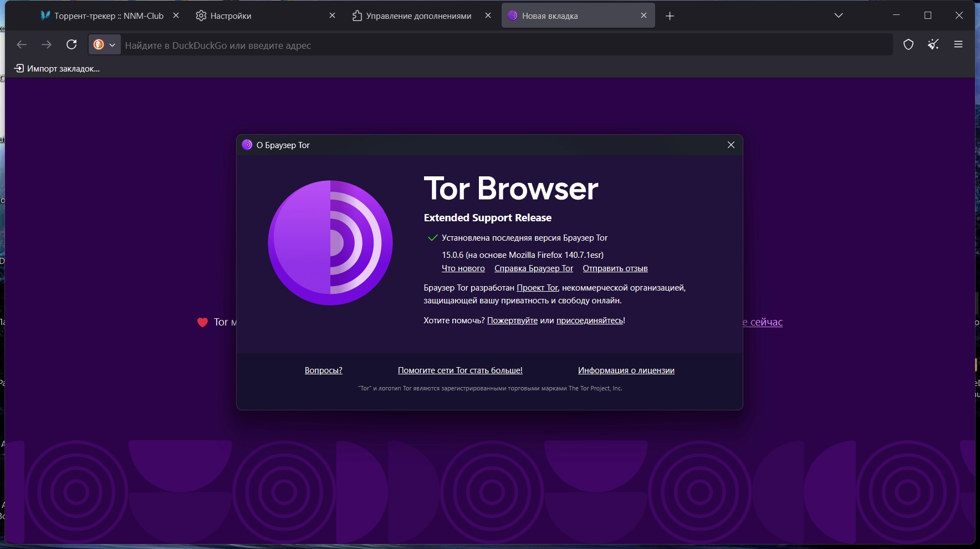Maximize the Tor Browser window
This screenshot has height=549, width=980.
(928, 16)
